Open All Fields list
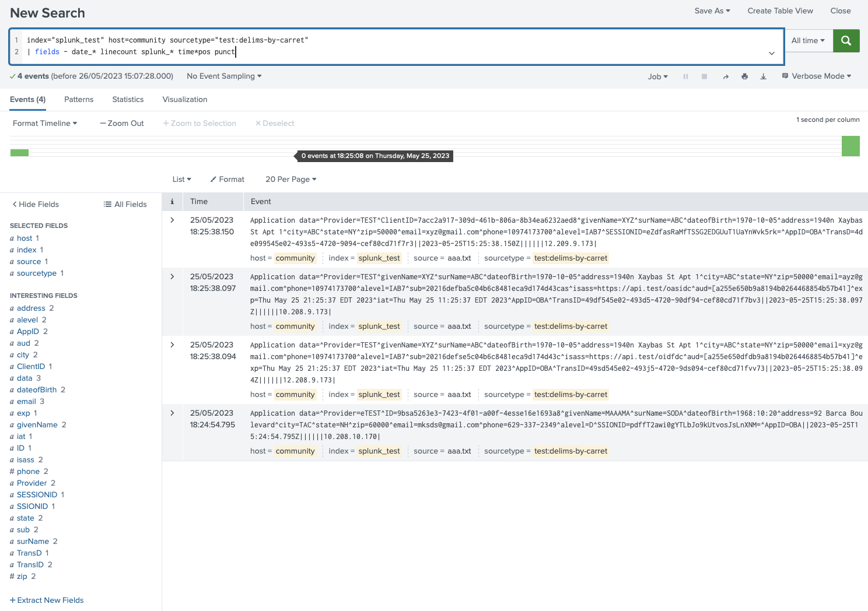868x611 pixels. pyautogui.click(x=125, y=204)
